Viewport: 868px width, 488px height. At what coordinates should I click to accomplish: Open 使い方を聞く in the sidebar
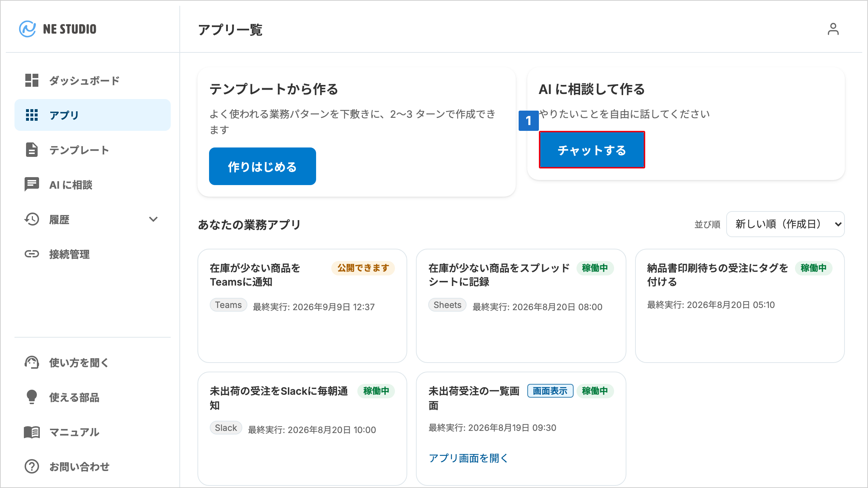[x=93, y=362]
